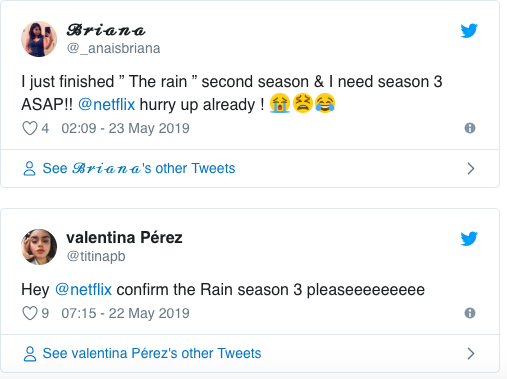
Task: Click the person icon beside See valentina Pérez's other Tweets
Action: click(x=30, y=354)
